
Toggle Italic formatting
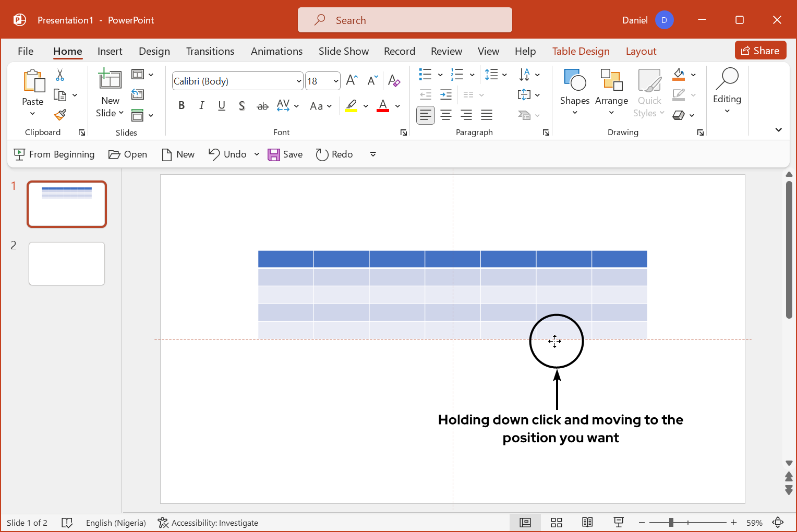(201, 106)
